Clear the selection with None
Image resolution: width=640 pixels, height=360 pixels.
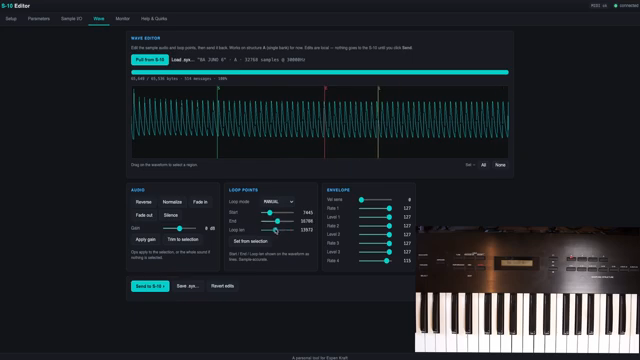500,165
